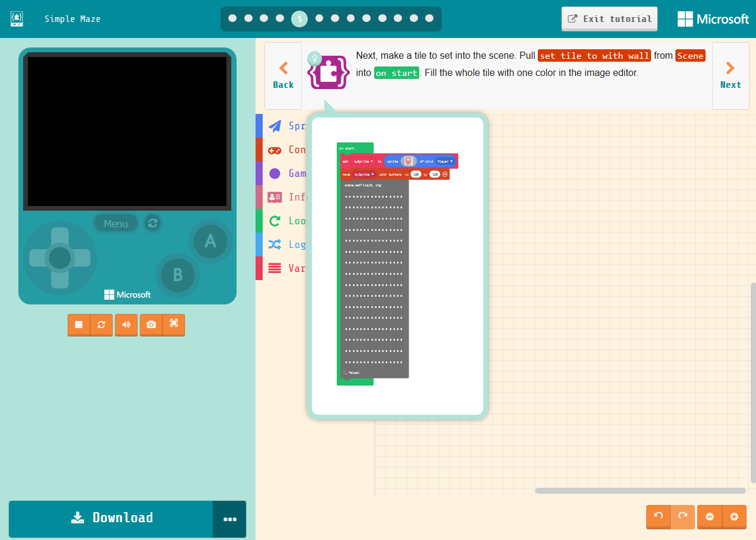Viewport: 756px width, 540px height.
Task: Restart the game simulator
Action: [x=101, y=325]
